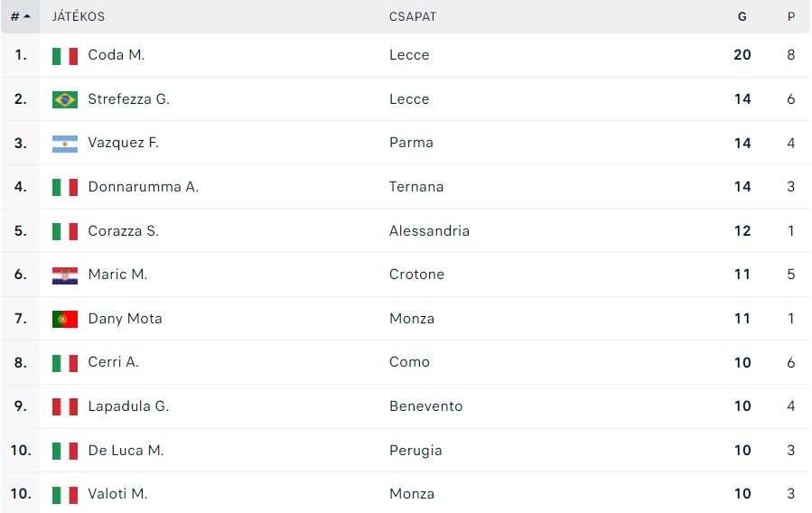Click the Argentine flag beside Vazquez F.
This screenshot has width=812, height=513.
click(65, 144)
